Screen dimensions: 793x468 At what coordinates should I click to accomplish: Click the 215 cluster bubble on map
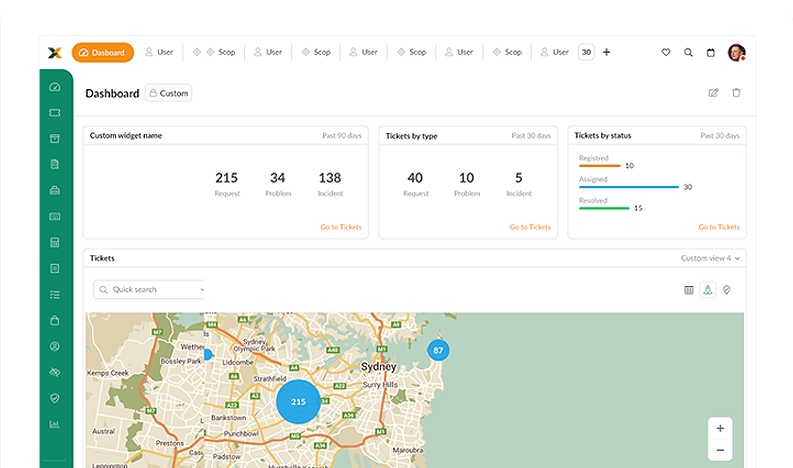[298, 402]
